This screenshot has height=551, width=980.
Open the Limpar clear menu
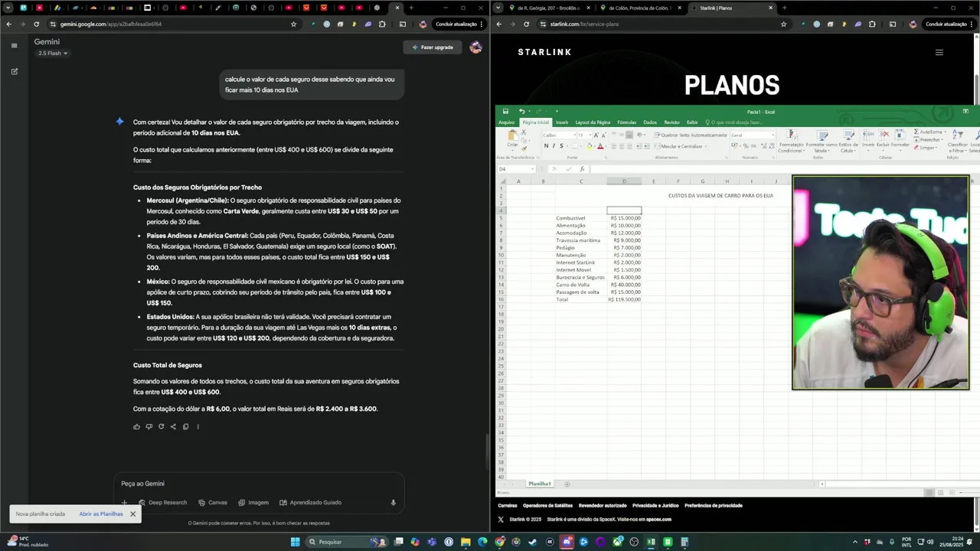(x=927, y=148)
